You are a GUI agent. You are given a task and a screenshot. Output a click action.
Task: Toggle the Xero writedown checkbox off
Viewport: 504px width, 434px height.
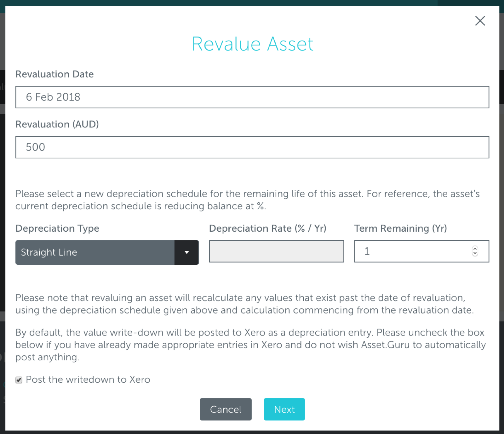pos(19,380)
